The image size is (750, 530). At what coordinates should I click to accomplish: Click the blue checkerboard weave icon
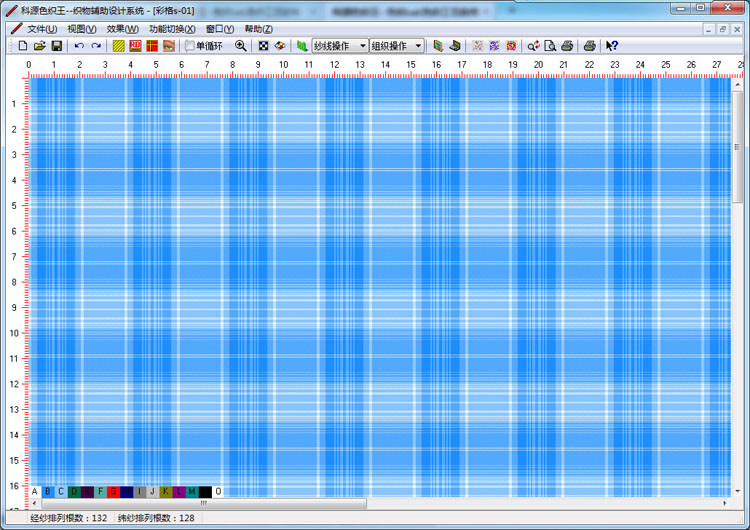pyautogui.click(x=263, y=46)
